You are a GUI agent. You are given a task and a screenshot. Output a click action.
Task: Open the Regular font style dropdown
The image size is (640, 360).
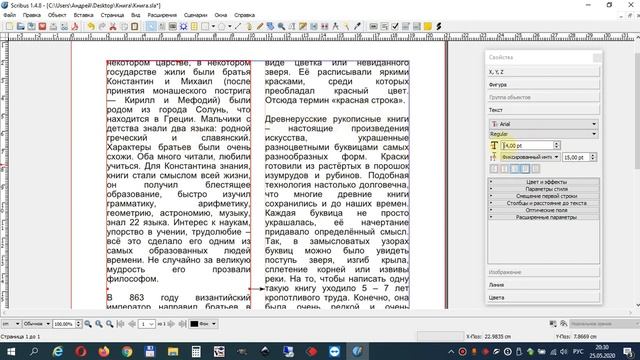pos(543,134)
